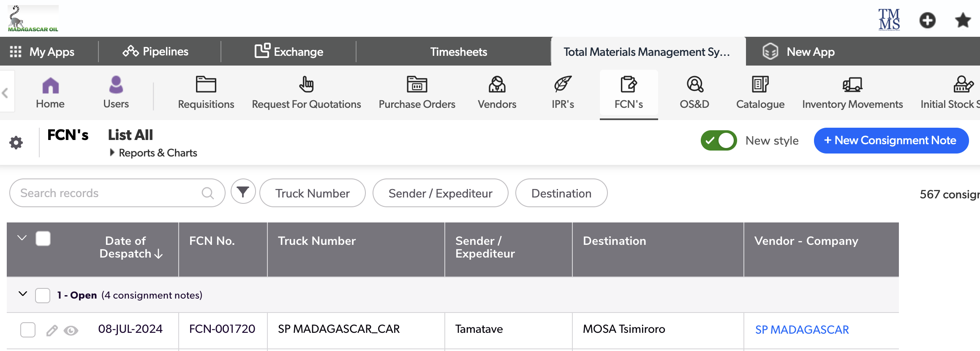Edit FCN-001720 with the pencil icon
Viewport: 980px width, 351px height.
pyautogui.click(x=52, y=330)
